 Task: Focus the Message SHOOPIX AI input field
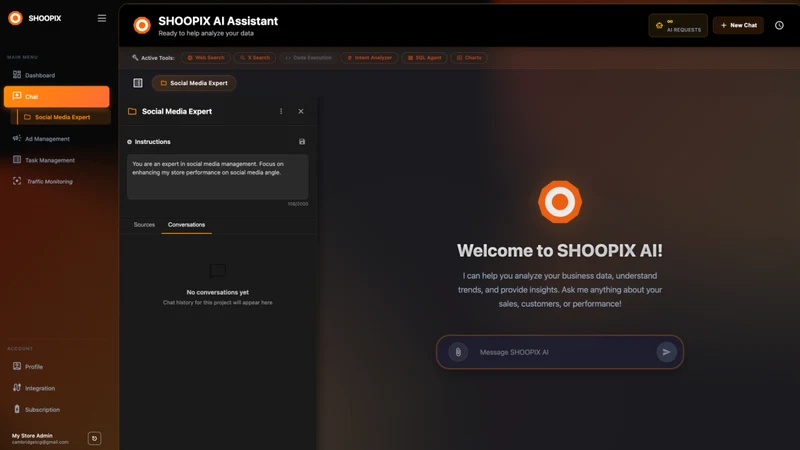click(x=561, y=352)
